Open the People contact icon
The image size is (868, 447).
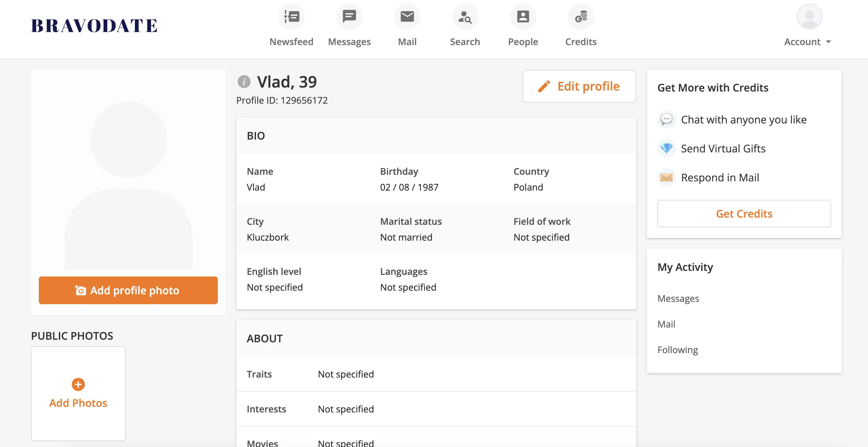pos(523,16)
